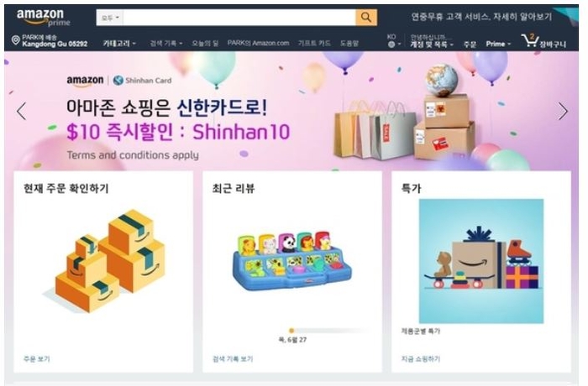Viewport: 588px width, 386px height.
Task: Open the 모두 search category dropdown
Action: pyautogui.click(x=110, y=18)
